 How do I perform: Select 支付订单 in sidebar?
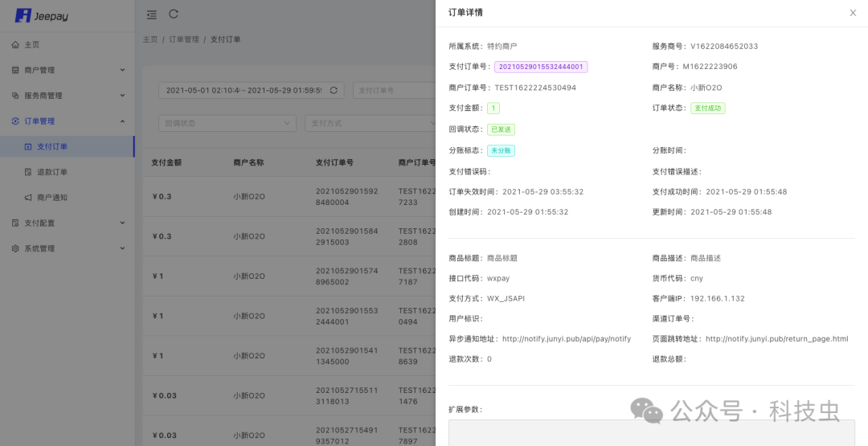(67, 146)
